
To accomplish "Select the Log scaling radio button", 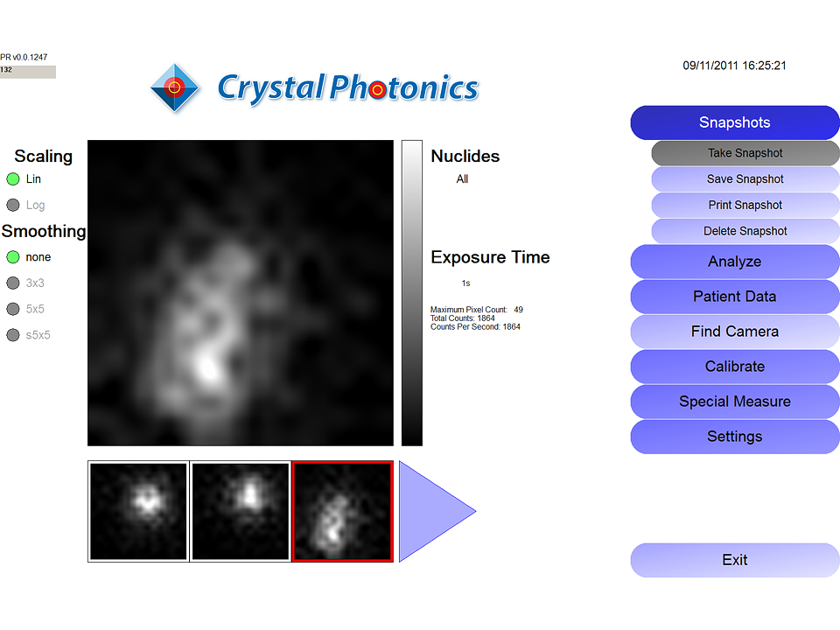I will coord(13,205).
